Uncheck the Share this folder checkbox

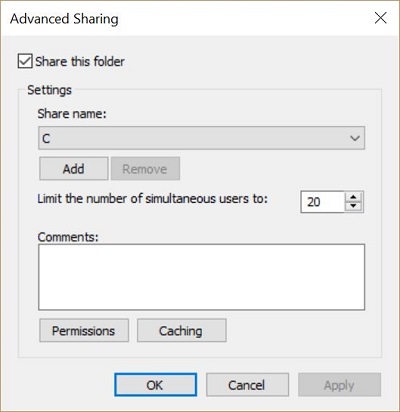point(25,61)
